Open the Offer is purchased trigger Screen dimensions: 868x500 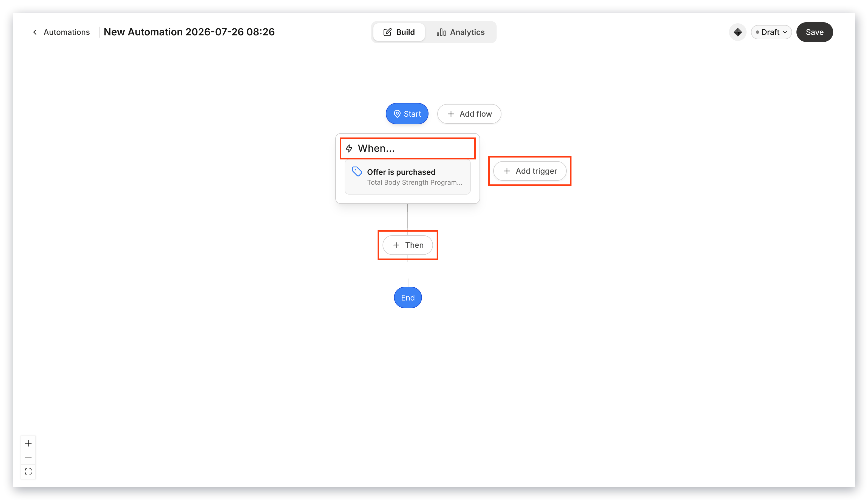(x=408, y=177)
